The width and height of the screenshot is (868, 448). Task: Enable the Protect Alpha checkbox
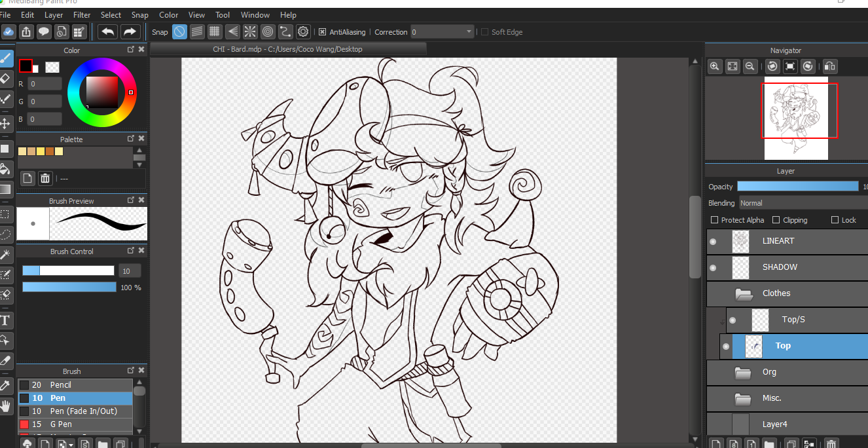pyautogui.click(x=715, y=220)
